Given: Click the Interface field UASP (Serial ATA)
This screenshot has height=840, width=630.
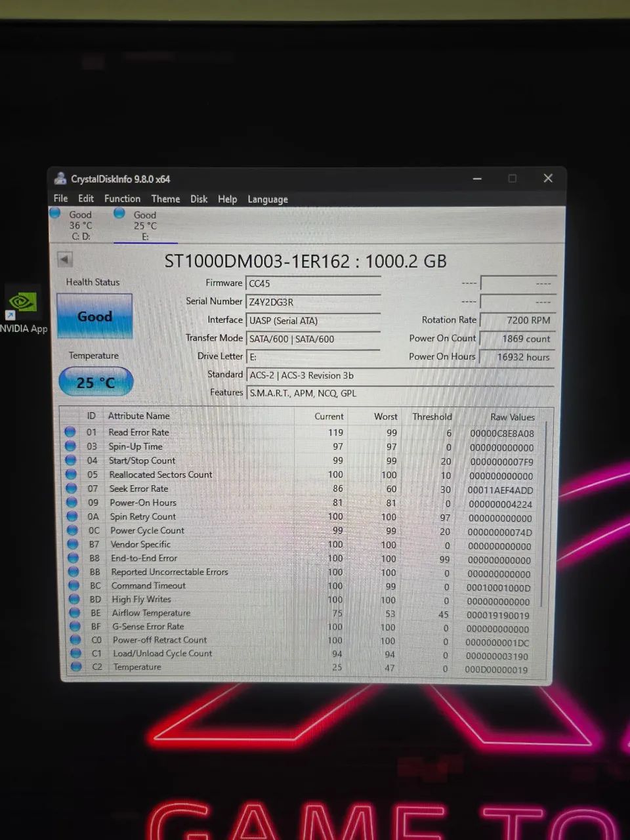Looking at the screenshot, I should click(x=313, y=320).
